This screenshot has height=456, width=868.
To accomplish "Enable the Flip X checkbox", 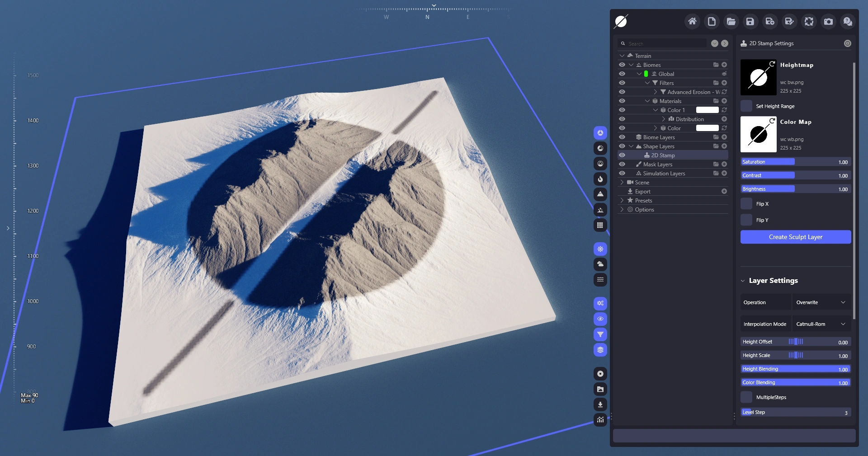I will (x=746, y=204).
